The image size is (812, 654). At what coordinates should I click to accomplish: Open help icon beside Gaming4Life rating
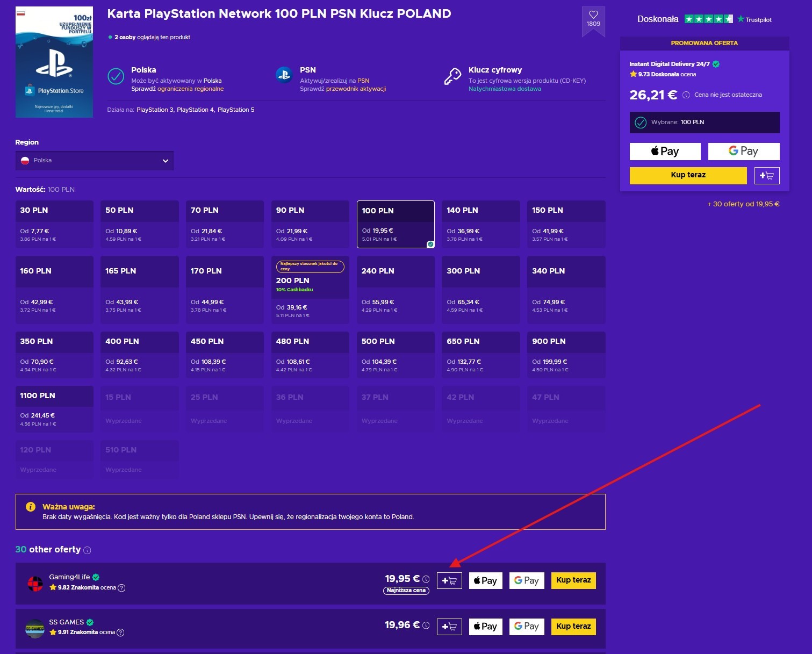(x=121, y=588)
